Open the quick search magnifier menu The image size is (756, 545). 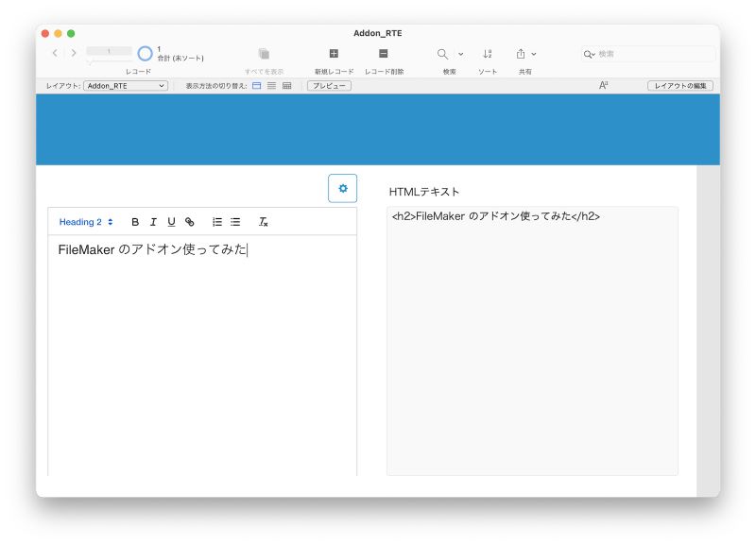point(589,54)
